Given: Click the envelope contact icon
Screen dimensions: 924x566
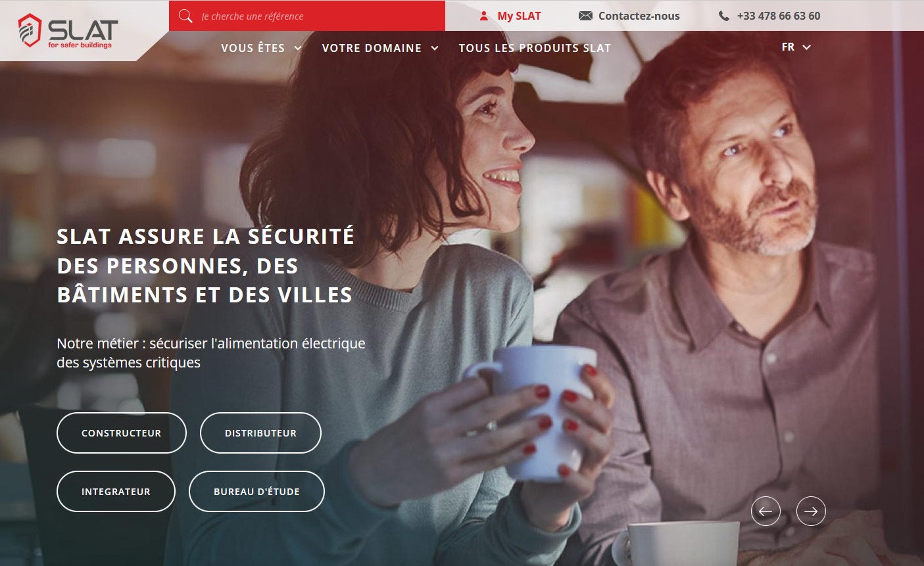Looking at the screenshot, I should click(x=585, y=16).
